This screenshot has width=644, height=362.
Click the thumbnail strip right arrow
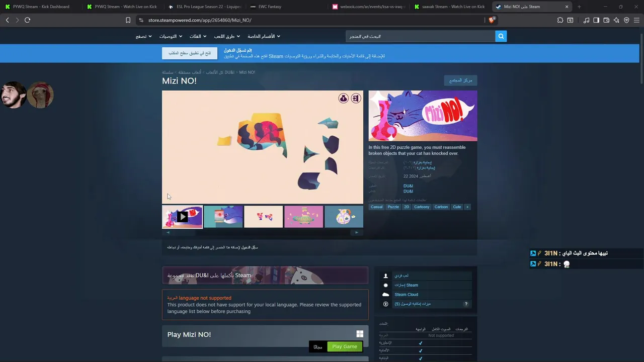click(357, 232)
